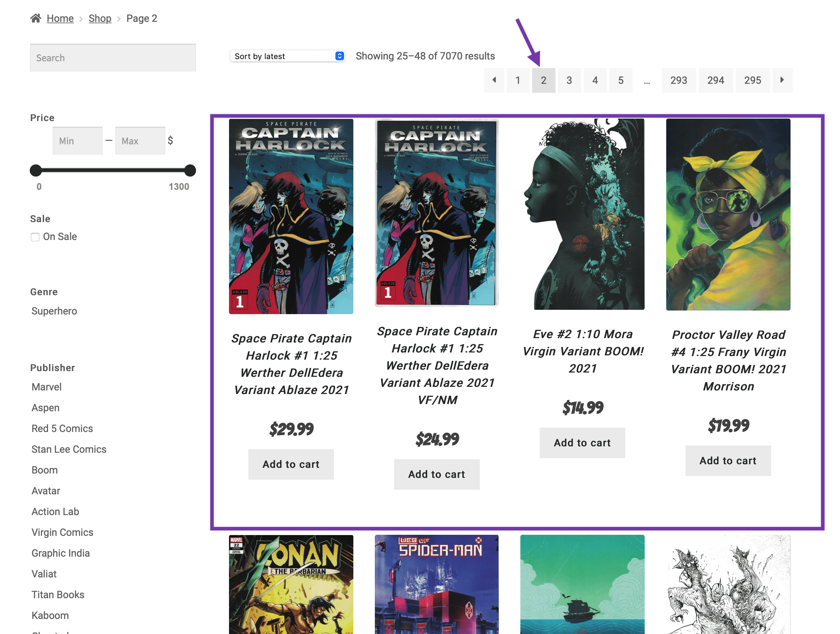Grab the maximum price slider handle
This screenshot has width=840, height=634.
coord(190,170)
